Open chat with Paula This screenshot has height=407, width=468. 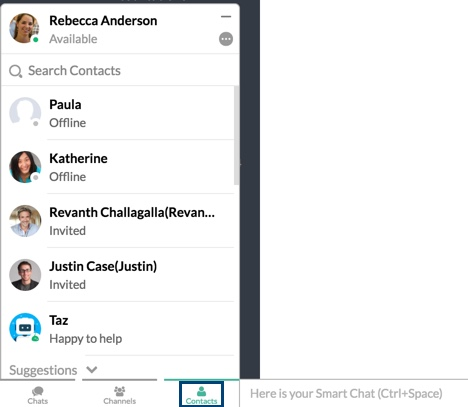118,113
